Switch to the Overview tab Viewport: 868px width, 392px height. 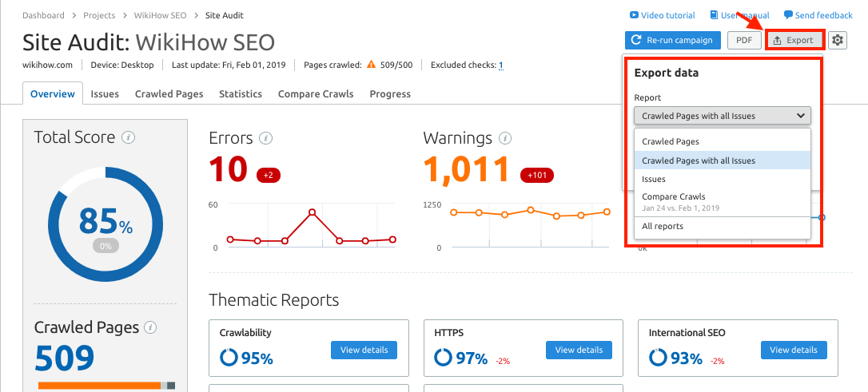[53, 93]
